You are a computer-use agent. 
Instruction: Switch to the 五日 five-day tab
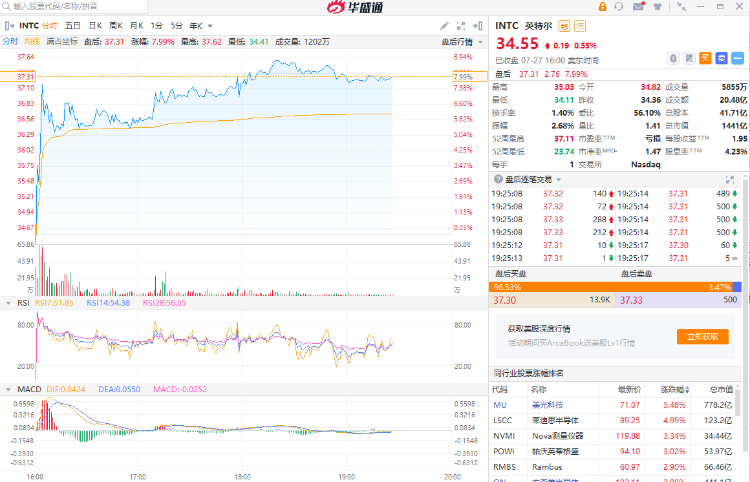pos(73,26)
